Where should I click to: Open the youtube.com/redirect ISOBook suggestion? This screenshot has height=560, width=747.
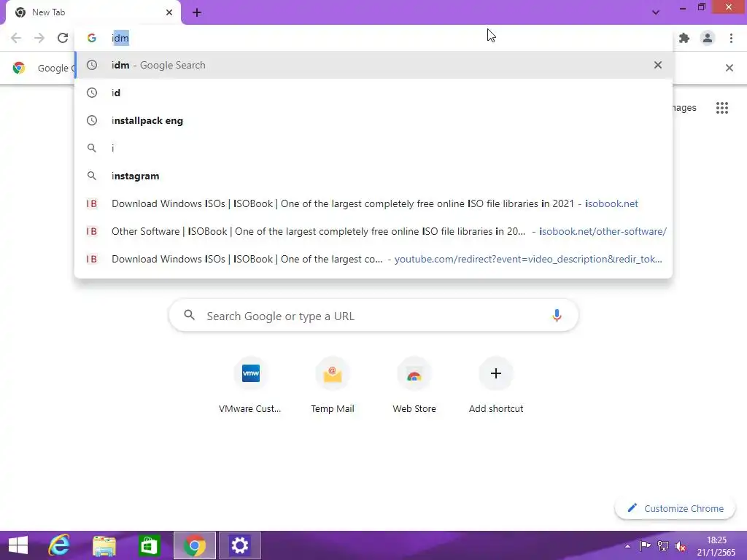(x=373, y=259)
